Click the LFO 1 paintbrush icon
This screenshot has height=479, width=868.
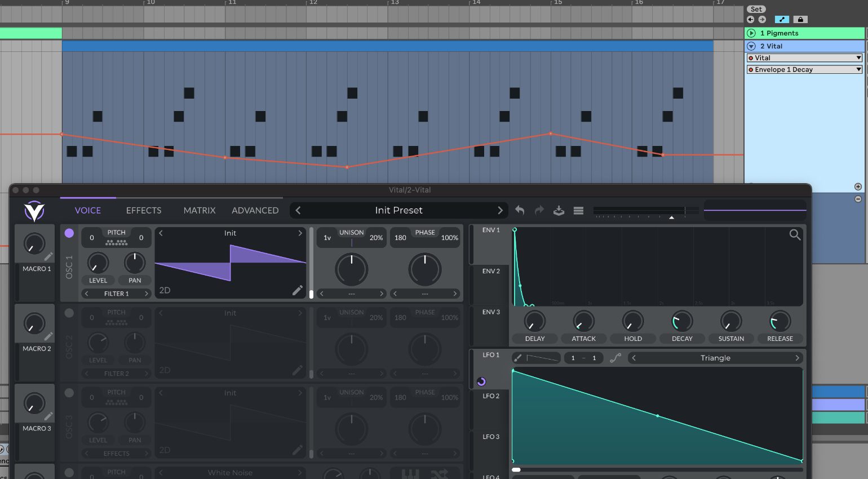pos(518,358)
